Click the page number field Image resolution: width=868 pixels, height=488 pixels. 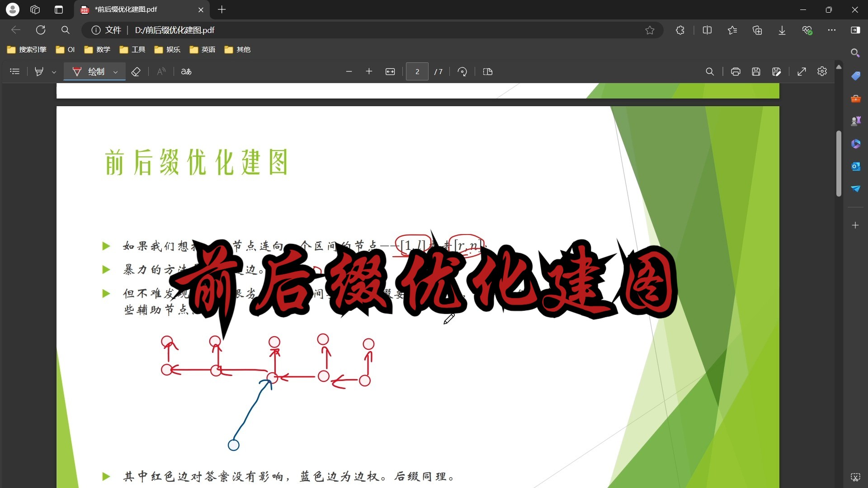(x=417, y=71)
